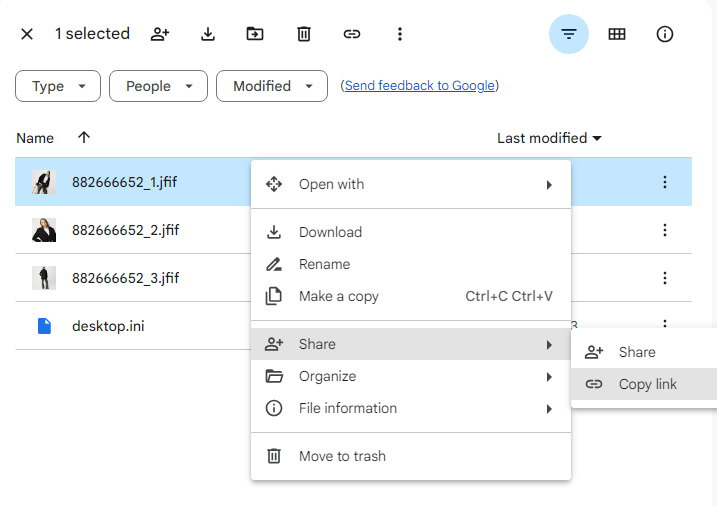Screen dimensions: 717x507
Task: Open the Last modified sort dropdown
Action: coord(549,138)
